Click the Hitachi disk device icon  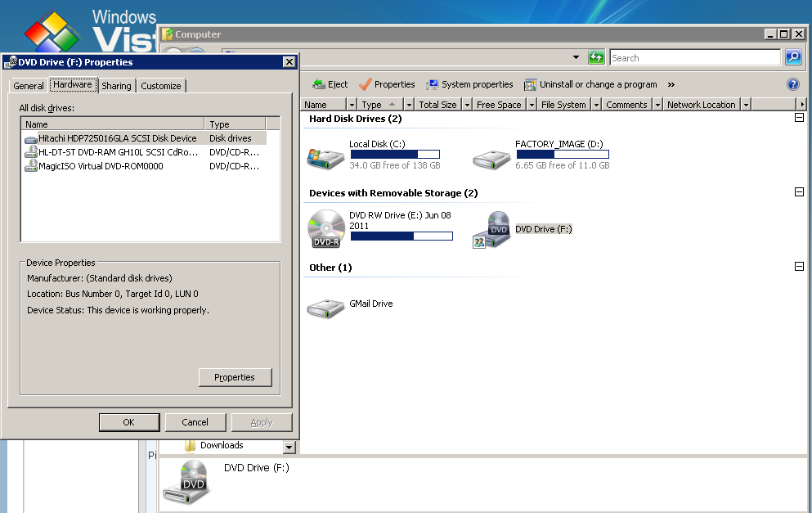(x=31, y=139)
